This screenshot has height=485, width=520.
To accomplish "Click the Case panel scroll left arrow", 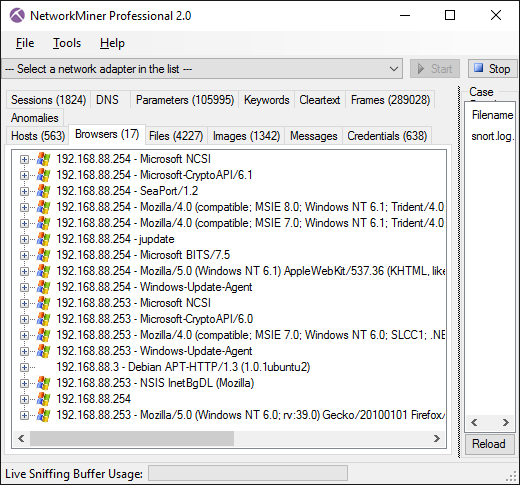I will click(x=474, y=423).
